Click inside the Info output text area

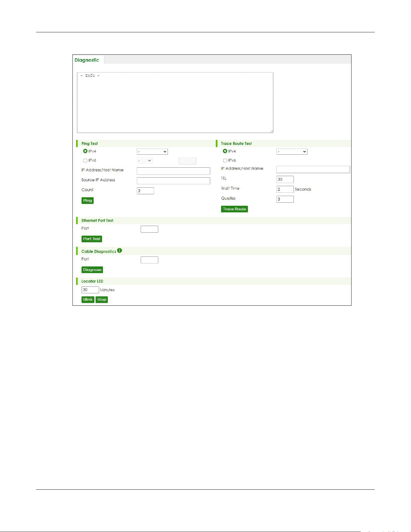(x=175, y=102)
